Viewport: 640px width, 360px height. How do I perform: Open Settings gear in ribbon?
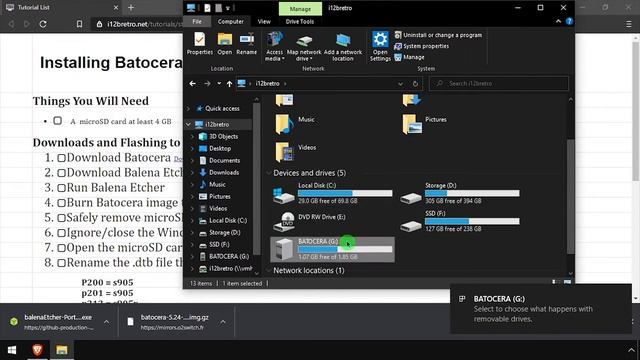(x=380, y=47)
